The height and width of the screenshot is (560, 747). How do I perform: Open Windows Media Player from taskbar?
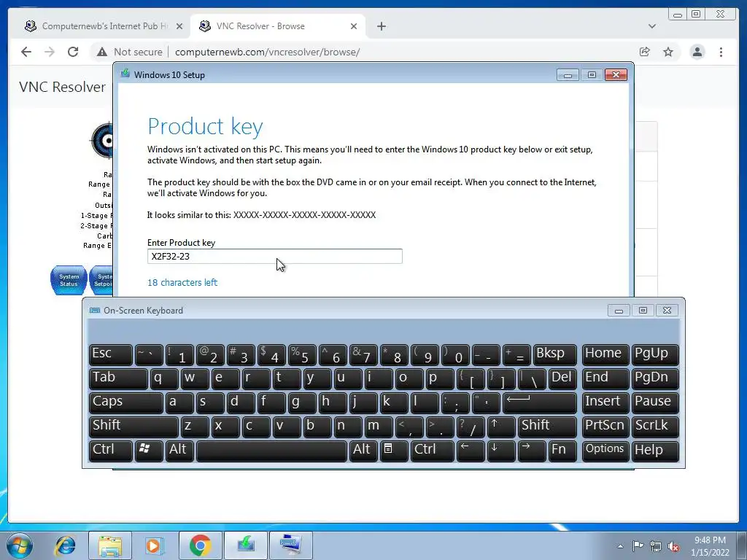pos(154,545)
